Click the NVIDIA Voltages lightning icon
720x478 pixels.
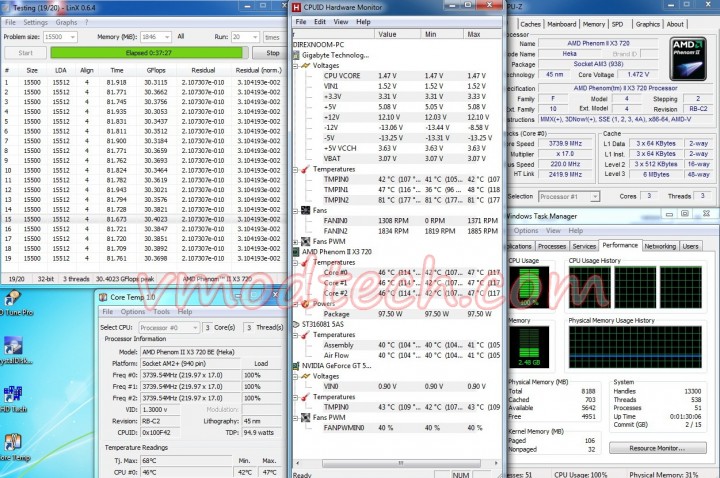click(x=306, y=376)
